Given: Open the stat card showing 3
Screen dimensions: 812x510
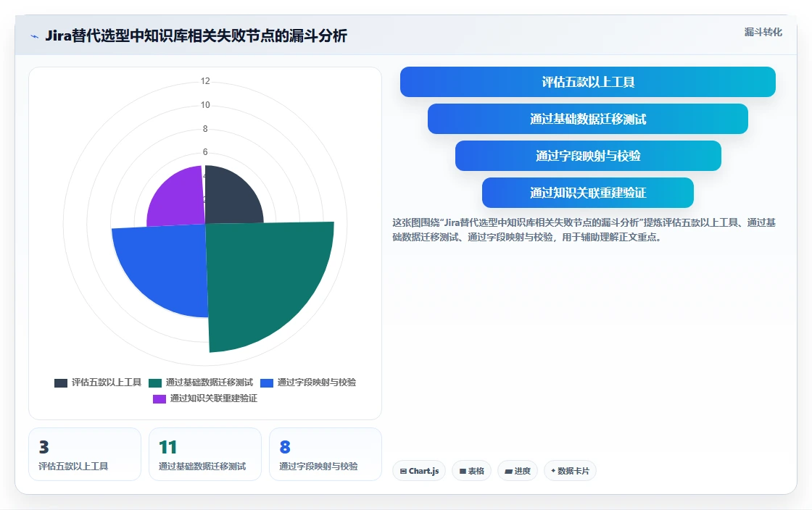Looking at the screenshot, I should (x=85, y=454).
